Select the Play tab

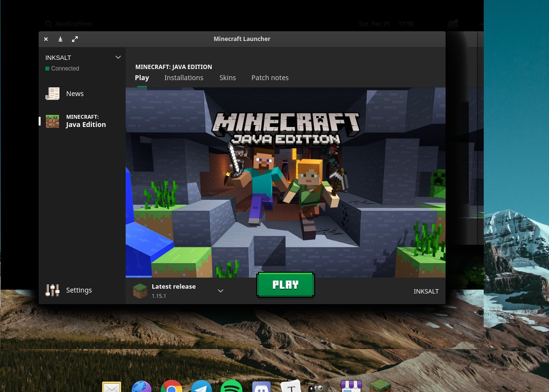[142, 78]
